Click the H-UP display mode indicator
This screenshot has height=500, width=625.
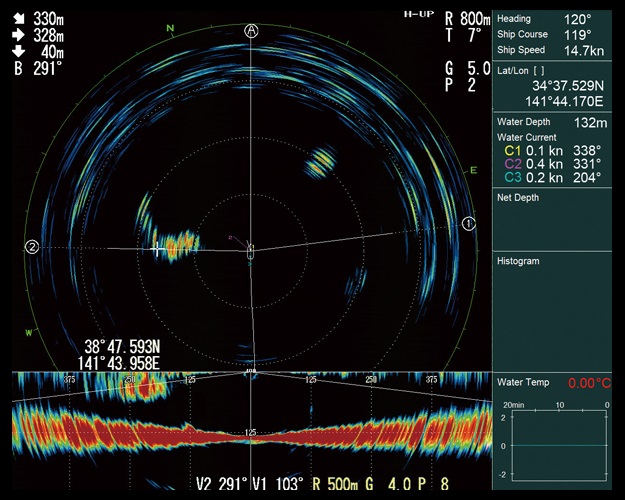[x=419, y=14]
